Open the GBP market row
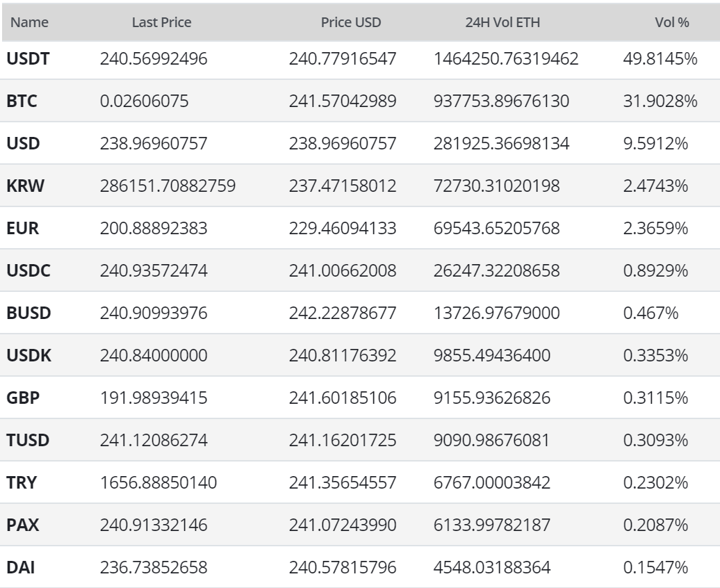 [22, 398]
